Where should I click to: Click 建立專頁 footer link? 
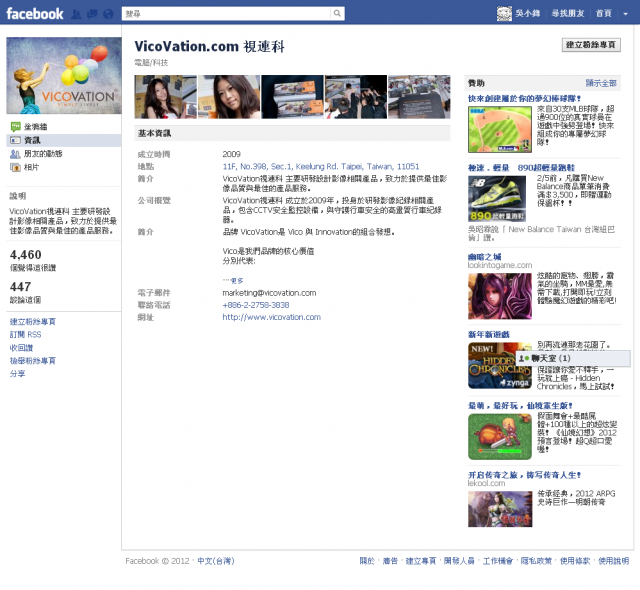coord(421,561)
